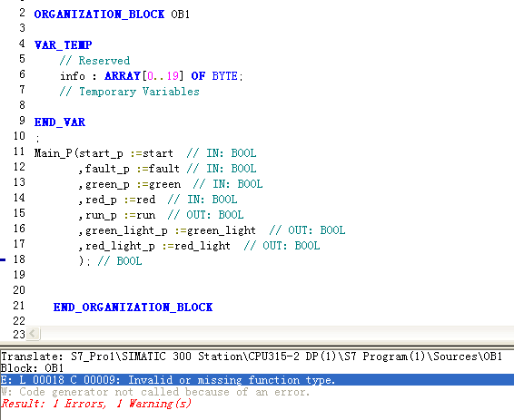Click the warning 'Code generator not called' line

coord(155,392)
